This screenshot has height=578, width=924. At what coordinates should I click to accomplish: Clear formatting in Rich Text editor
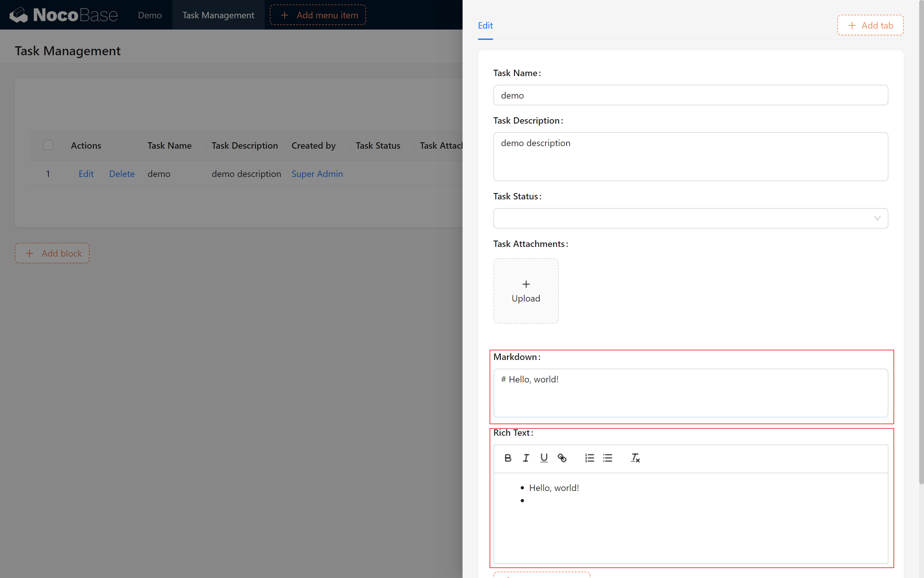pyautogui.click(x=635, y=458)
